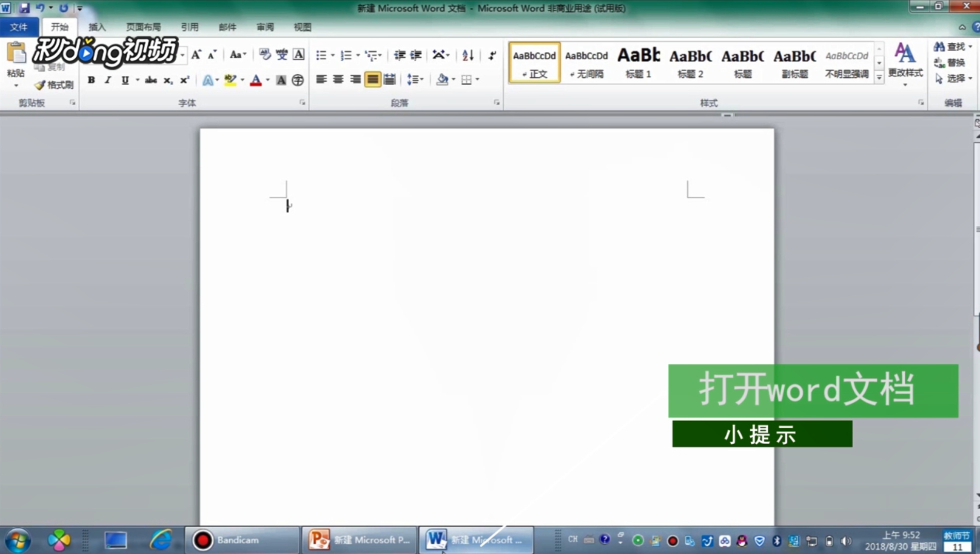Apply the Heading 1 (标题 1) style
This screenshot has height=554, width=980.
(638, 62)
